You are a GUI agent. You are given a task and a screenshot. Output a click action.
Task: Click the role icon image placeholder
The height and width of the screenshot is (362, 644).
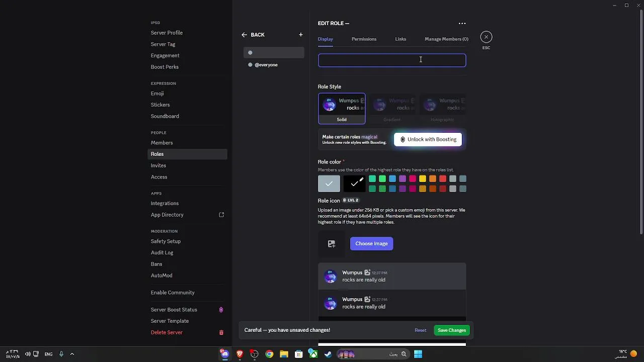click(332, 243)
